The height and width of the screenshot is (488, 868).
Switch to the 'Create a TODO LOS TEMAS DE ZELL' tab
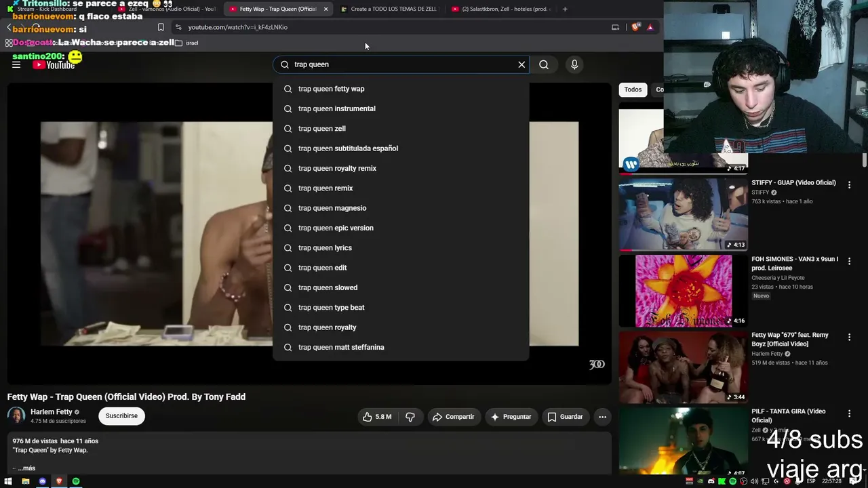pyautogui.click(x=389, y=9)
